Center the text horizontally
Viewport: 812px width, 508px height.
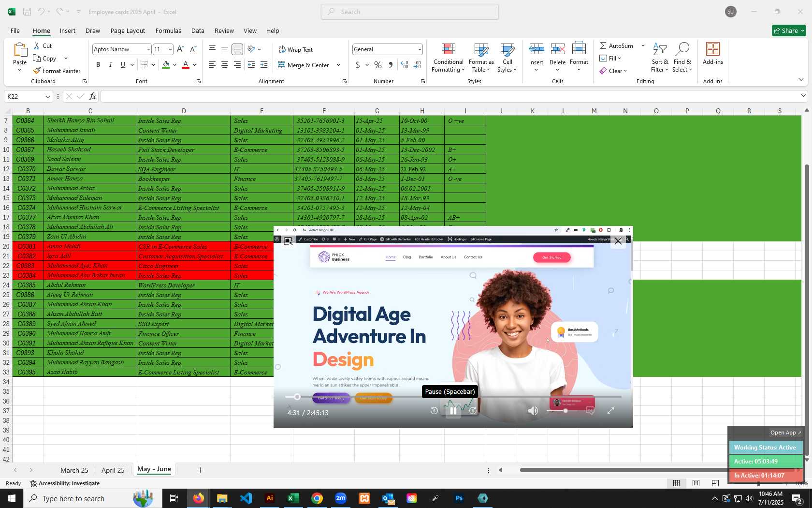[224, 65]
